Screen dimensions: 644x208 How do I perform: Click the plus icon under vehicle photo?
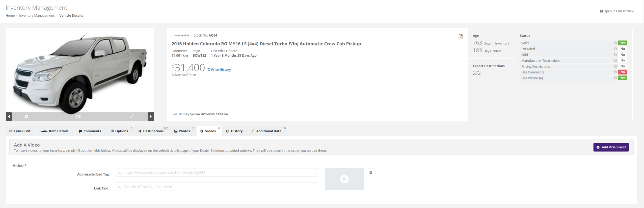click(27, 116)
